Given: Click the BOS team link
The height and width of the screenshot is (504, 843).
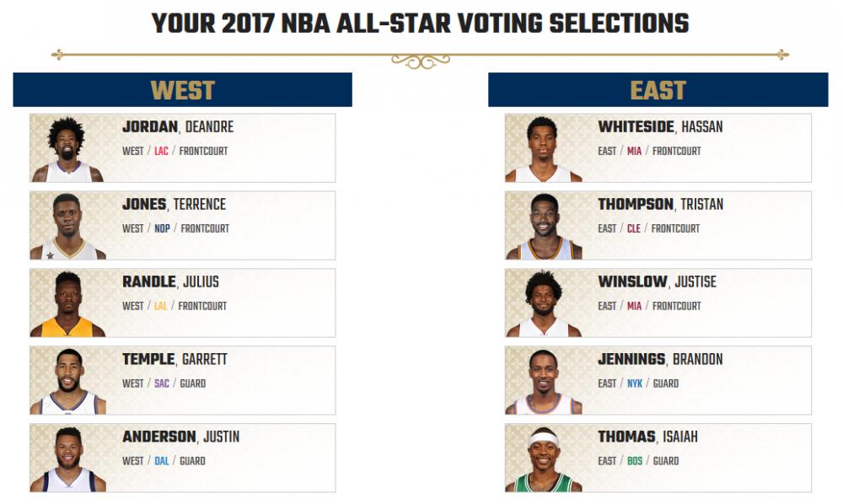Looking at the screenshot, I should (x=635, y=462).
